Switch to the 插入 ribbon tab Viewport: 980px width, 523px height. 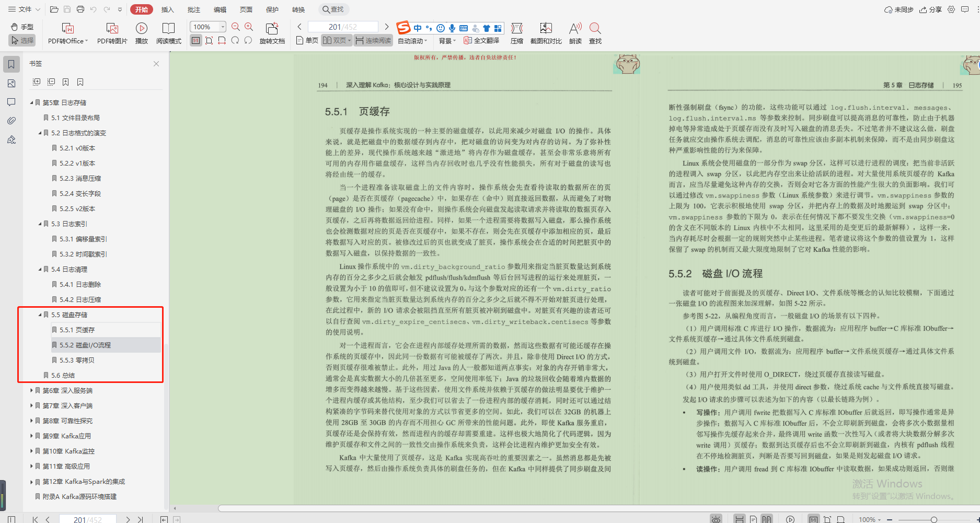coord(167,9)
